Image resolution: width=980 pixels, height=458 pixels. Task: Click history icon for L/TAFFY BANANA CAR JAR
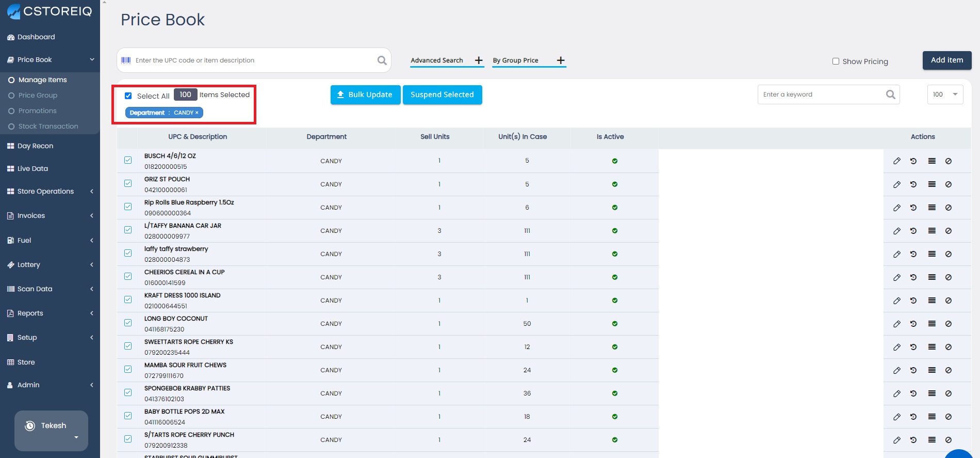point(913,231)
